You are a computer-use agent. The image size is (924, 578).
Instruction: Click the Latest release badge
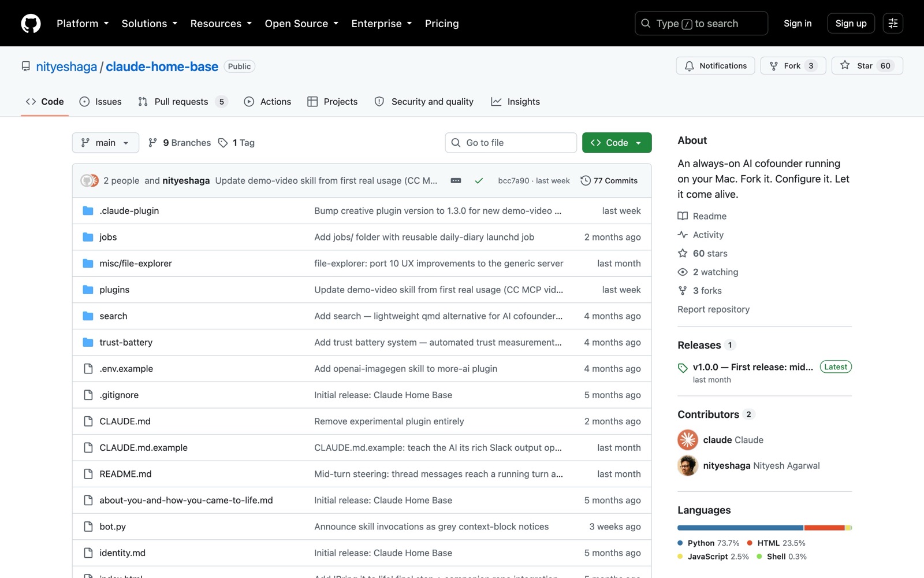tap(836, 367)
